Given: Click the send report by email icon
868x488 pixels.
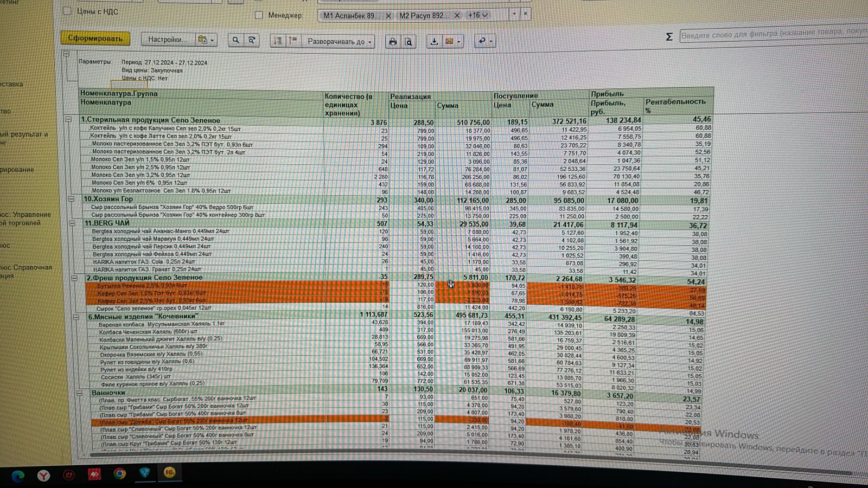Looking at the screenshot, I should tap(449, 42).
